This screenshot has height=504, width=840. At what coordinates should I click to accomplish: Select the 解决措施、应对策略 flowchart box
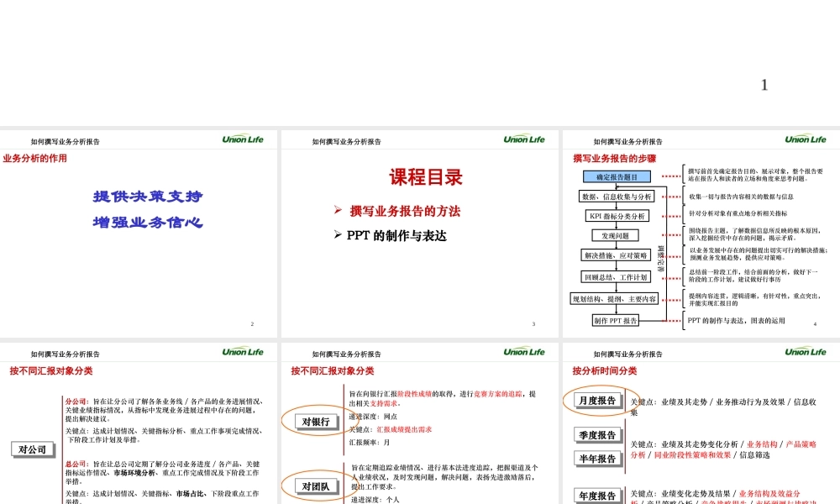[616, 255]
